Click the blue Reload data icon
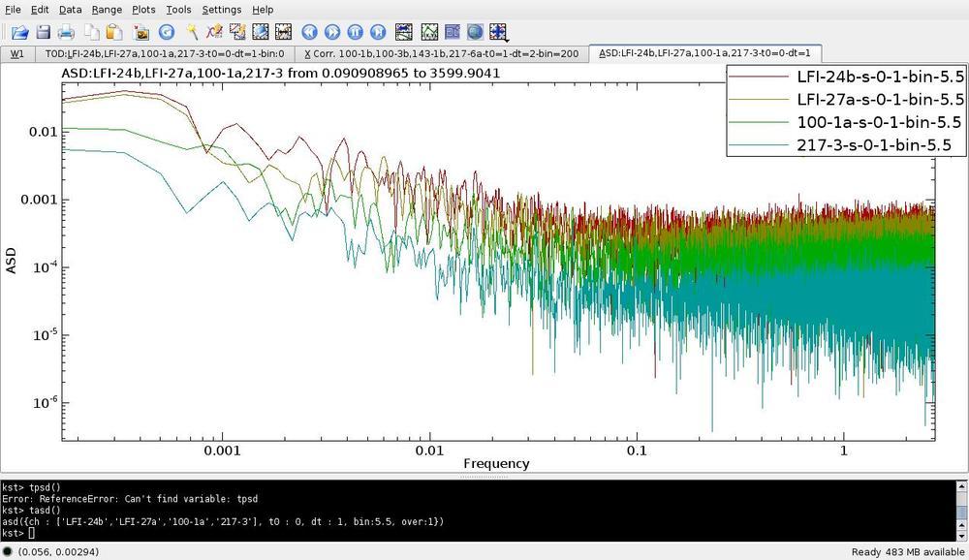969x560 pixels. [167, 32]
